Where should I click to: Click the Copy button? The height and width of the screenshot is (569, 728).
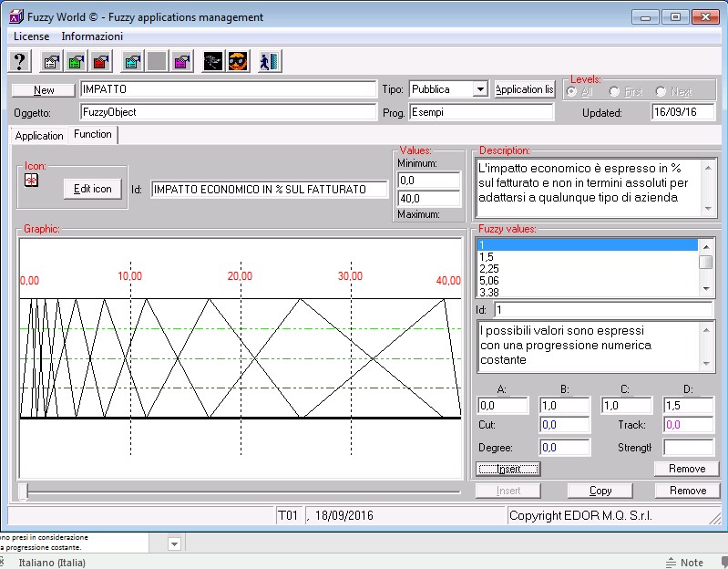(600, 491)
